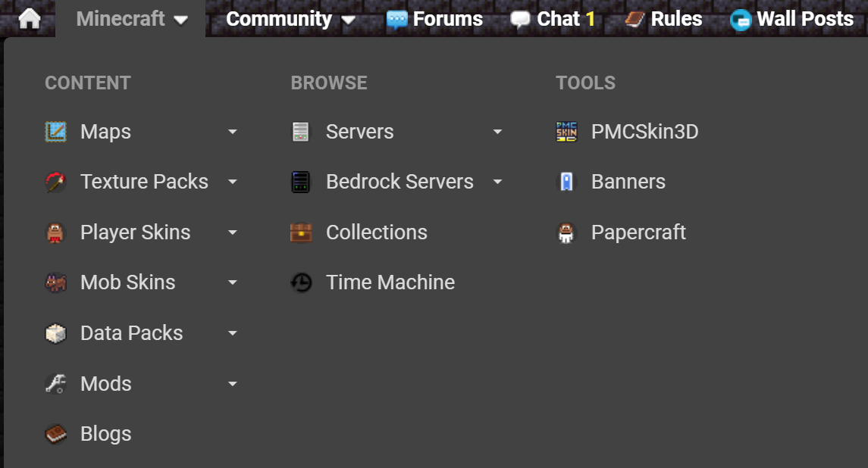
Task: Click the Data Packs cube icon
Action: (x=55, y=333)
